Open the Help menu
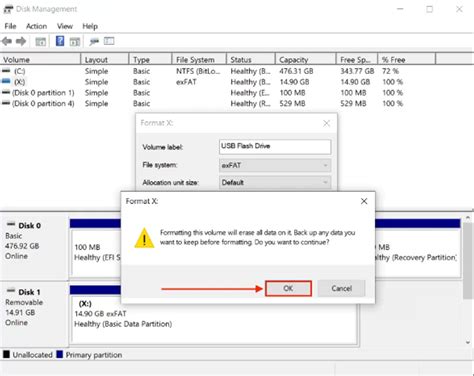The width and height of the screenshot is (474, 376). tap(90, 26)
